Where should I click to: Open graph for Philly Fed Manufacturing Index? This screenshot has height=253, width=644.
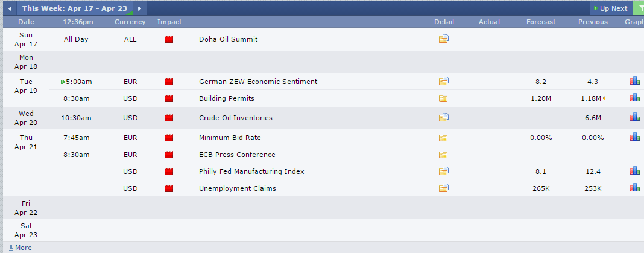pyautogui.click(x=634, y=171)
